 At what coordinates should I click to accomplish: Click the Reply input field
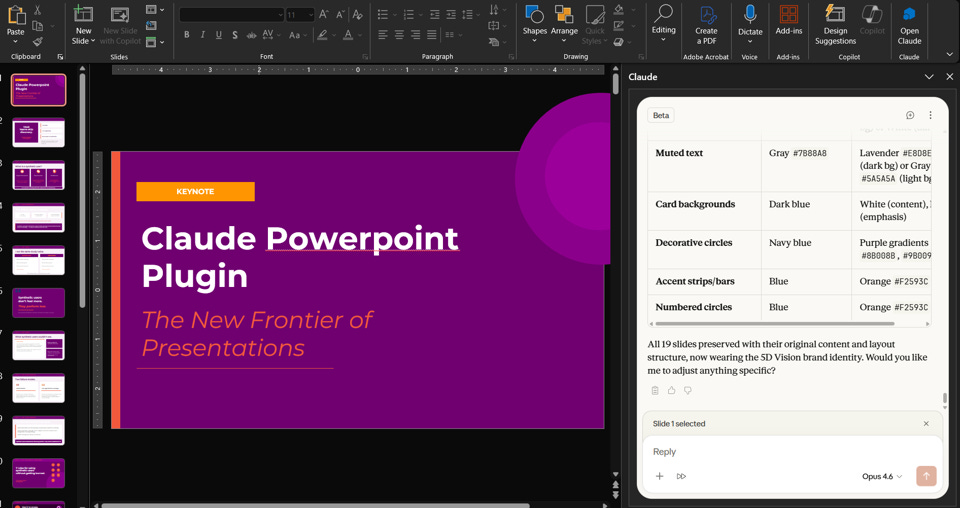(792, 452)
